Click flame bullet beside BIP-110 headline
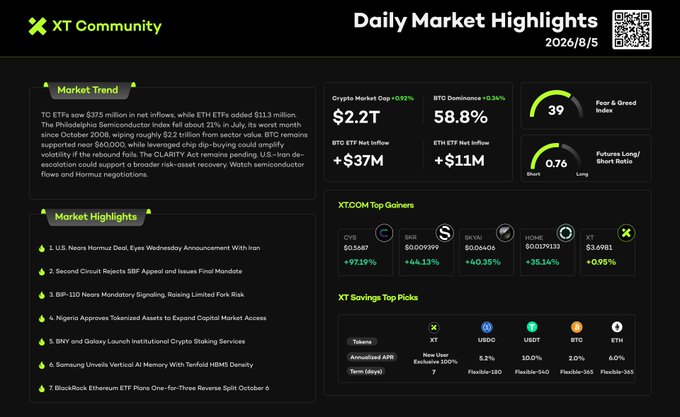Image resolution: width=680 pixels, height=417 pixels. (x=42, y=295)
